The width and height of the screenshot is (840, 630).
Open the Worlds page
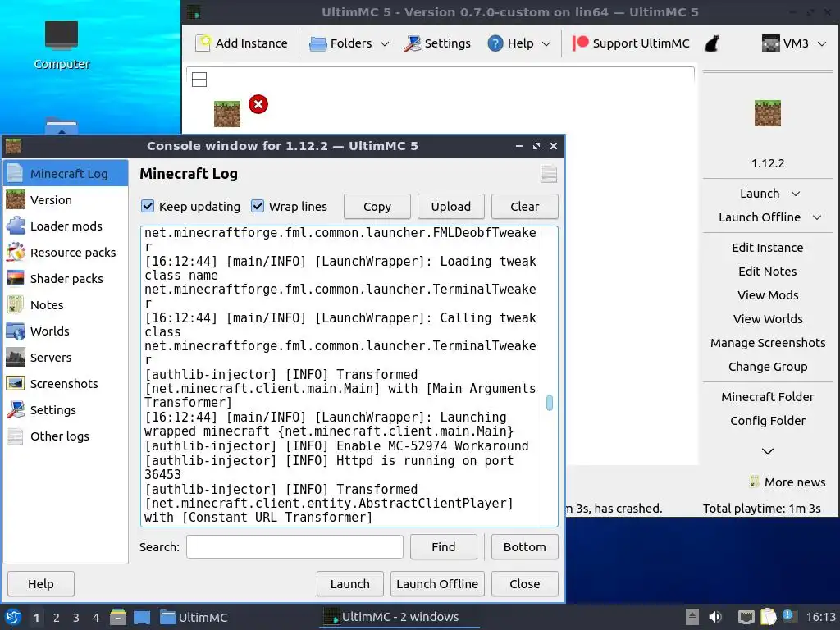point(66,331)
